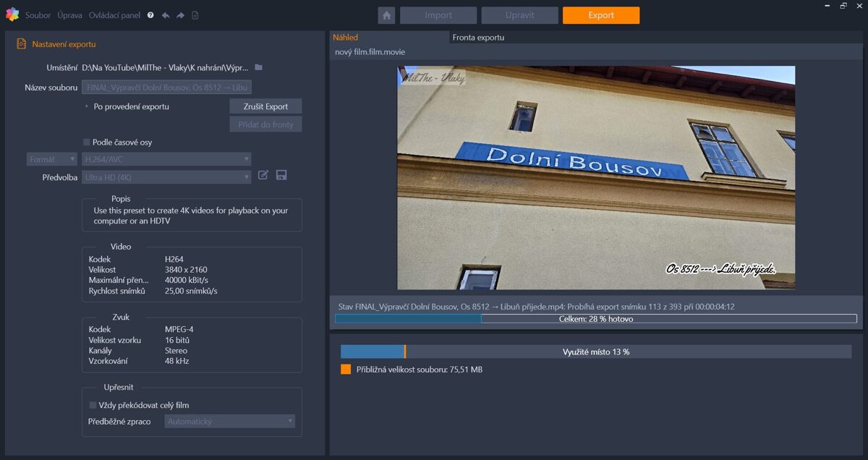The height and width of the screenshot is (460, 868).
Task: Browse export location with folder icon
Action: pos(258,67)
